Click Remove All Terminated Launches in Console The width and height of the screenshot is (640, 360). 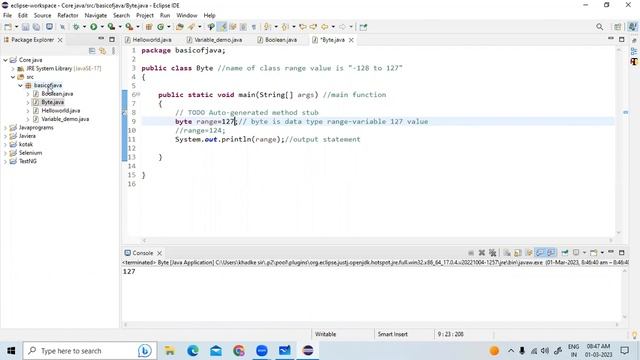tap(493, 253)
